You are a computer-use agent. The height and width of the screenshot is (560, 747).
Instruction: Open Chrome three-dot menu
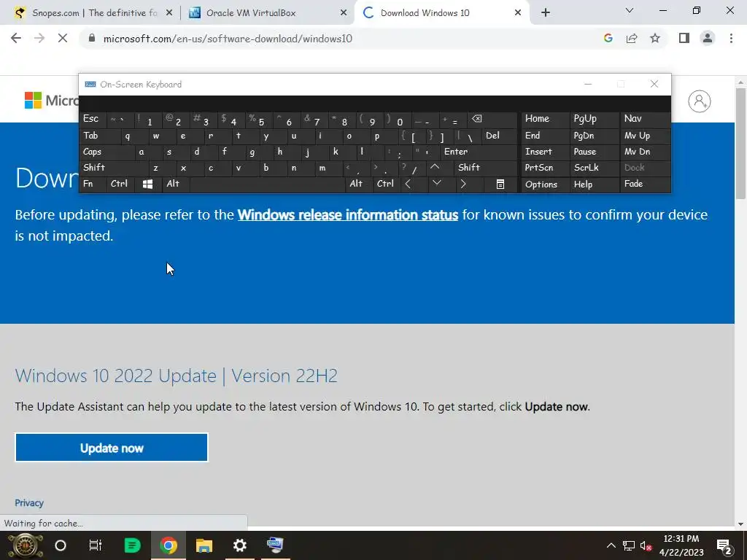tap(731, 38)
